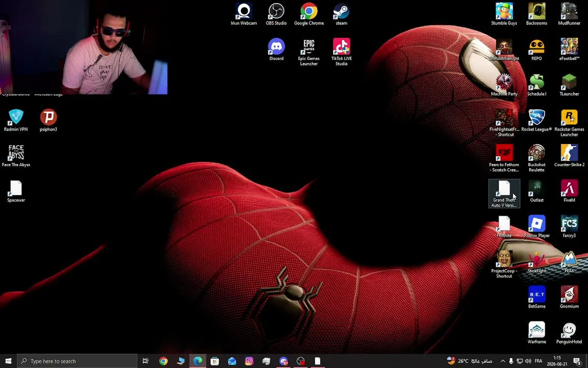Select the eFootball desktop shortcut

pyautogui.click(x=569, y=50)
